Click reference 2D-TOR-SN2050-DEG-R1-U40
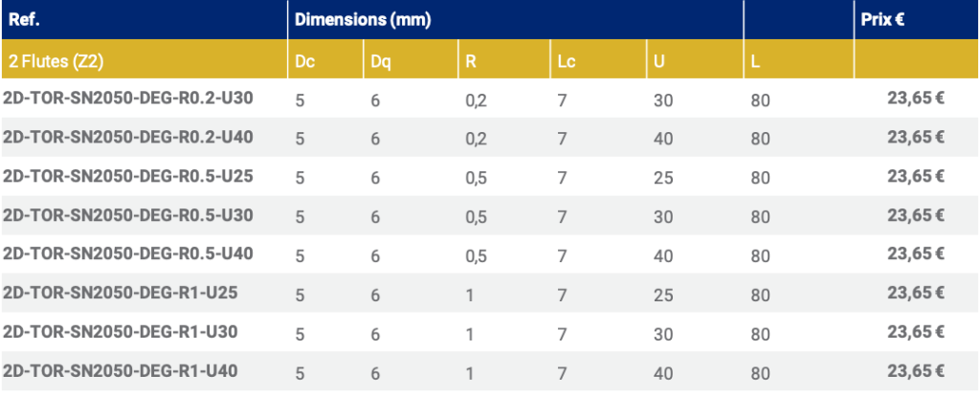Viewport: 980px width, 396px height. (120, 371)
